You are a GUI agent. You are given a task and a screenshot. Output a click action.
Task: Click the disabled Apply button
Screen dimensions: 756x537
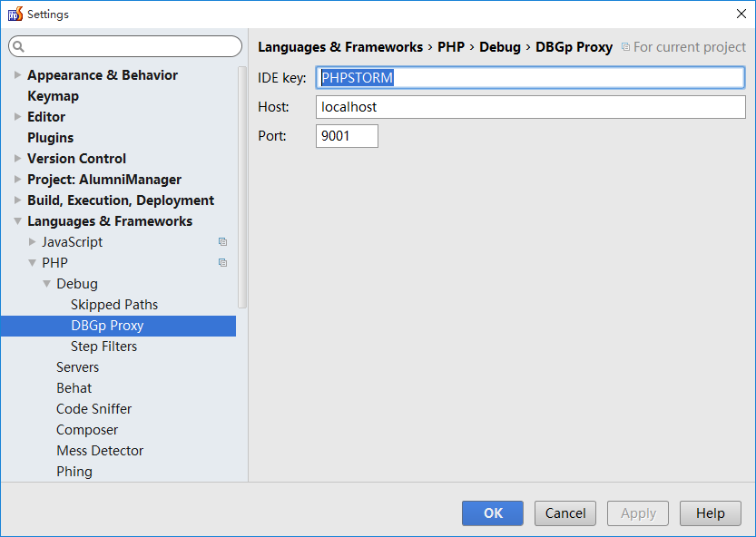pos(638,513)
